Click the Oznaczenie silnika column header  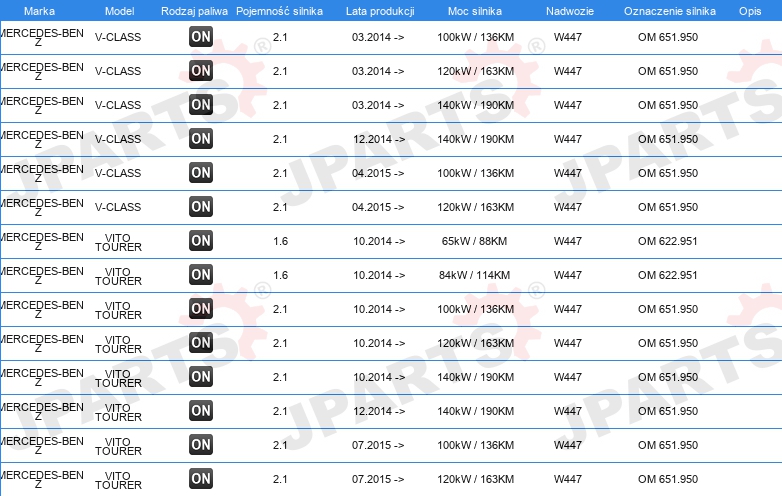coord(670,11)
